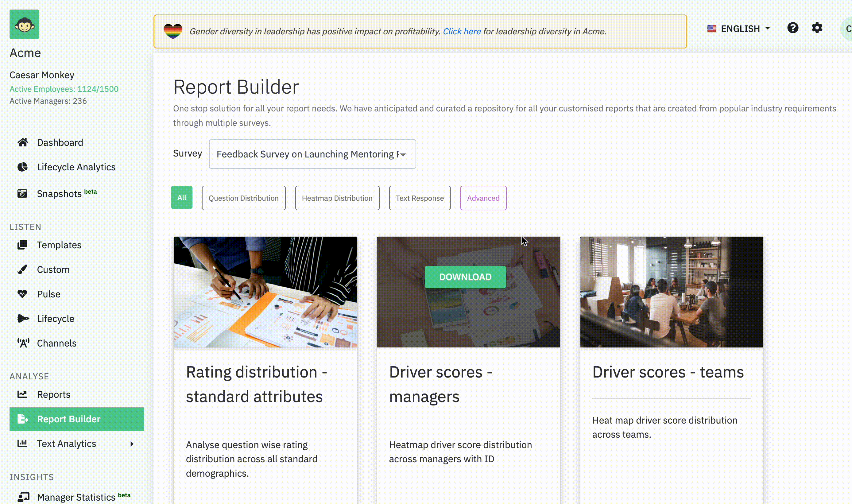Click Rating distribution card image

coord(265,292)
